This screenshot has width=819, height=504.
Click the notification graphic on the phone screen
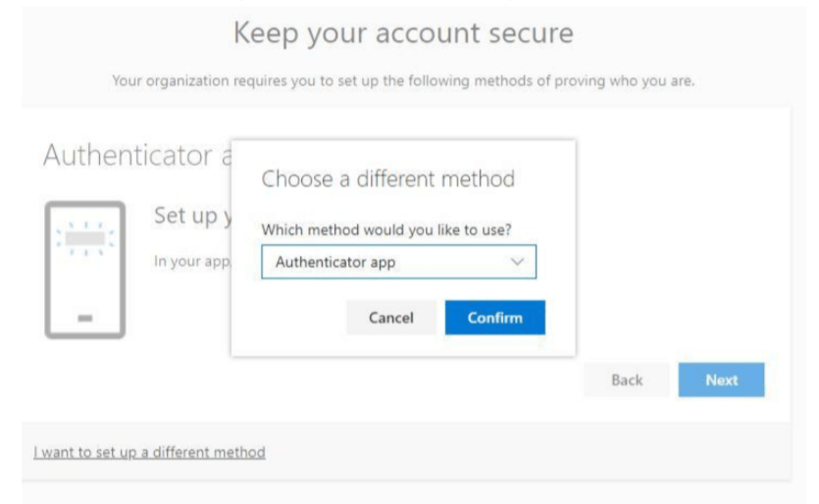click(85, 237)
